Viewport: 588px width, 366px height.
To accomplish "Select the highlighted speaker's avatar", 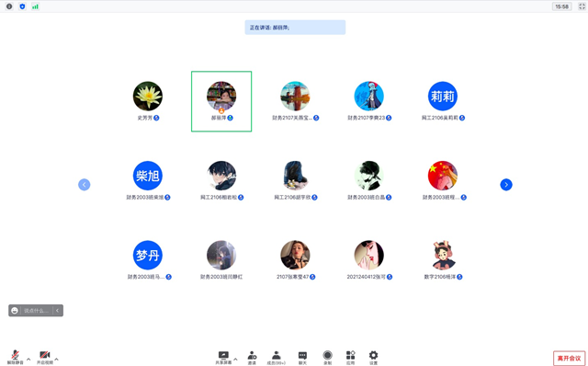I will click(221, 97).
